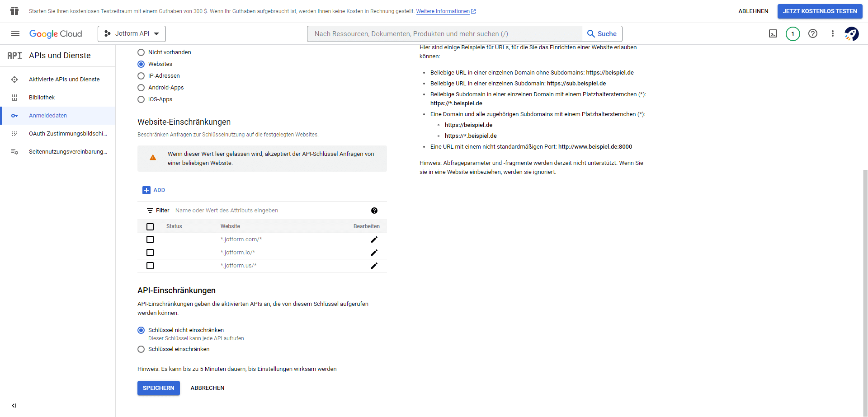Go to Aktivierte APIs und Dienste
This screenshot has width=868, height=417.
(64, 80)
